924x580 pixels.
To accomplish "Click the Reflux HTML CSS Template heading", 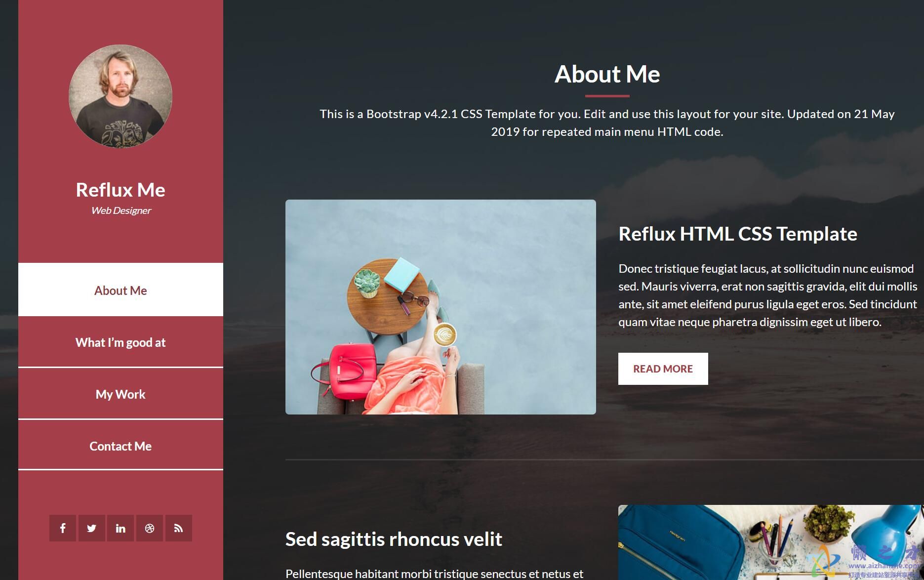I will coord(738,234).
